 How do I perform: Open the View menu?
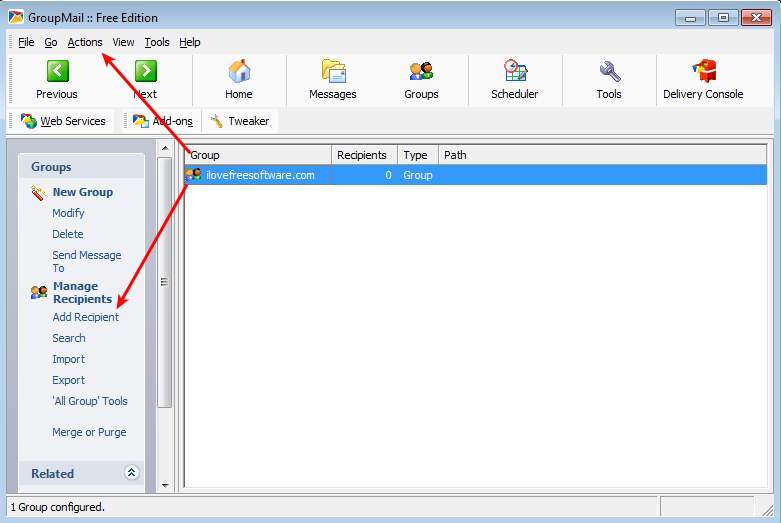point(123,42)
